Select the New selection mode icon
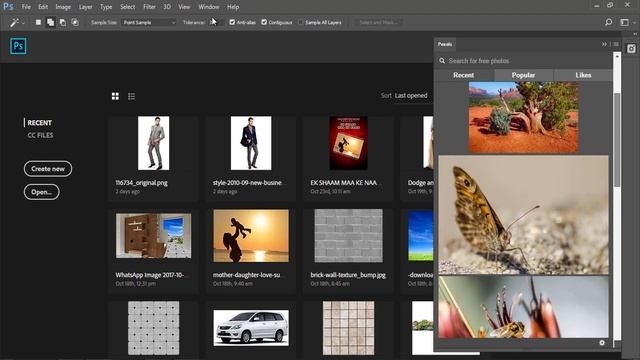Screen dimensions: 640x360 [38, 22]
